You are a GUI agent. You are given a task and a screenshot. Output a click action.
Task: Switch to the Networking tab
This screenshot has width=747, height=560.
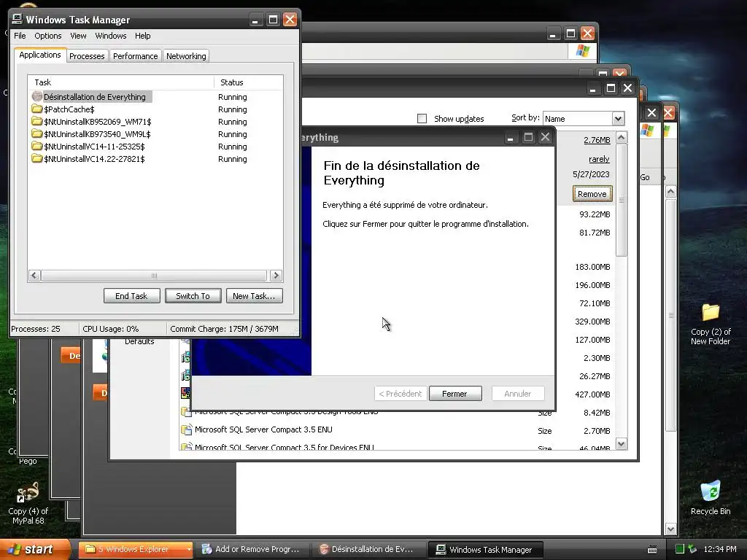(186, 55)
